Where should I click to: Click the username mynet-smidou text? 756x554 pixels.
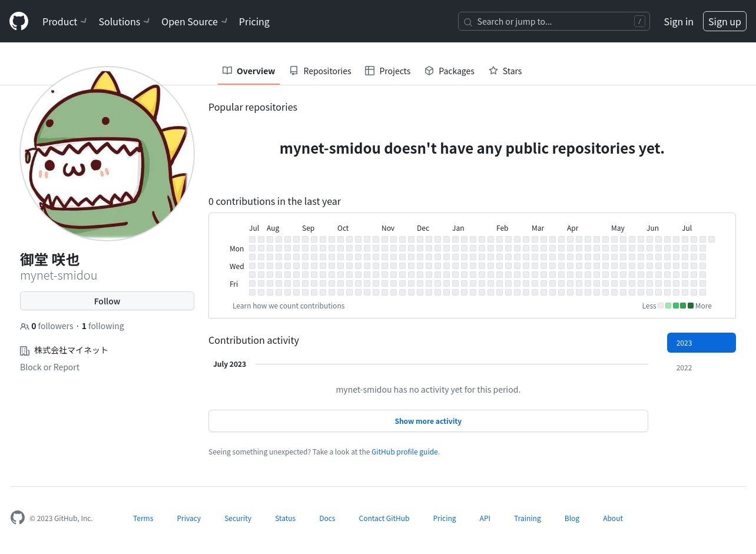point(58,275)
